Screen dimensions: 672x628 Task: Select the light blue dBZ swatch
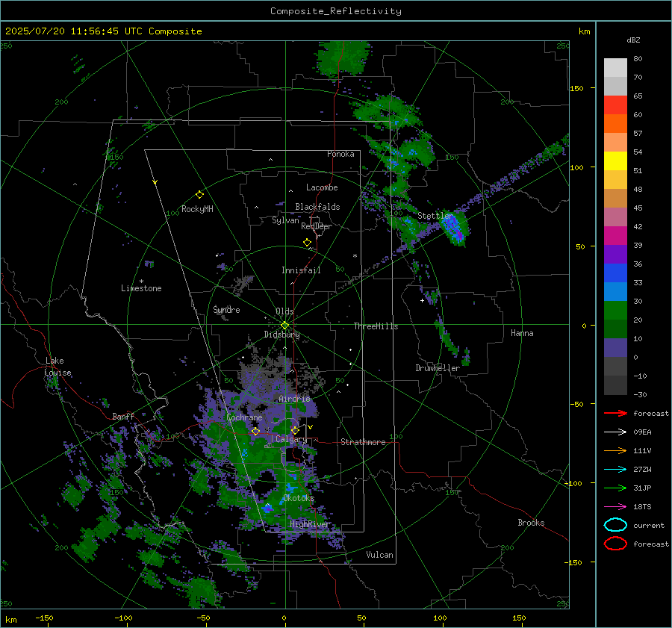tap(615, 292)
